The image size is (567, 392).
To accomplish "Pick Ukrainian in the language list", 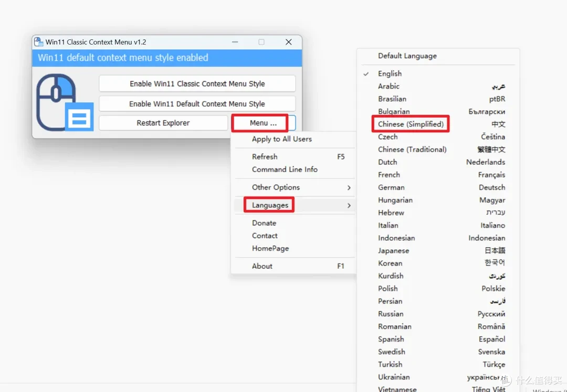I will [x=438, y=377].
